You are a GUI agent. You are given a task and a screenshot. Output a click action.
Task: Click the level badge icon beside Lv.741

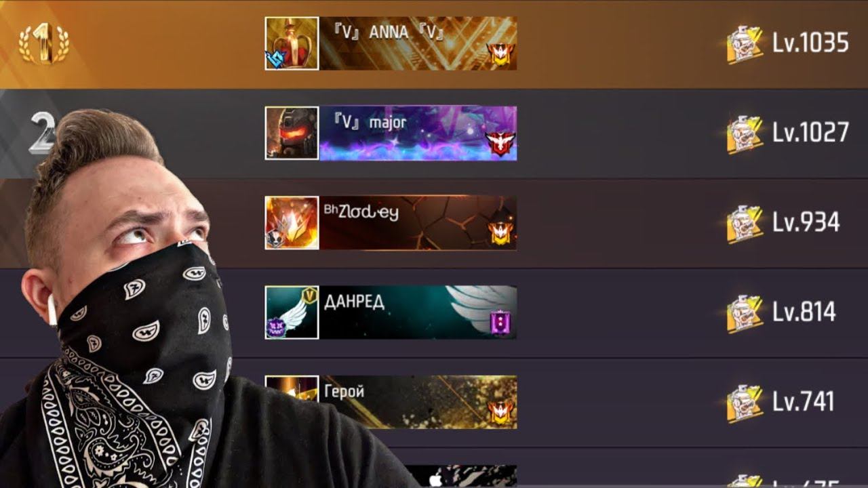[x=745, y=403]
